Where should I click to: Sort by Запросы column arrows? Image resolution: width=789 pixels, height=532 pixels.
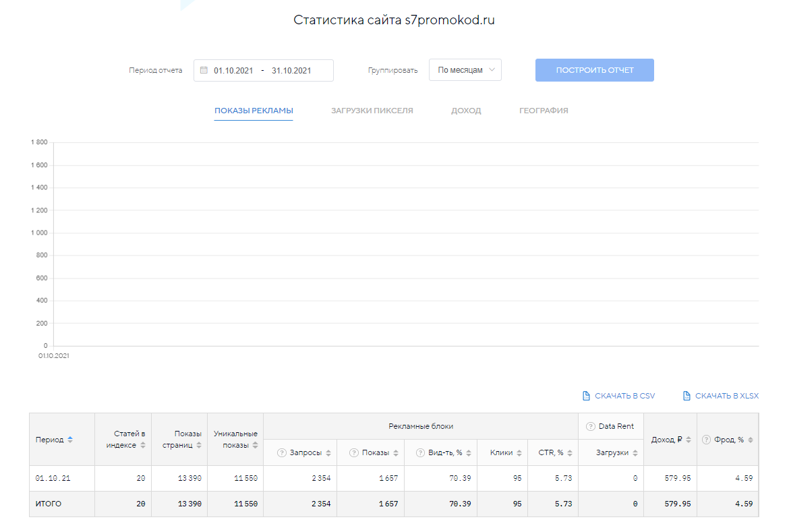328,452
